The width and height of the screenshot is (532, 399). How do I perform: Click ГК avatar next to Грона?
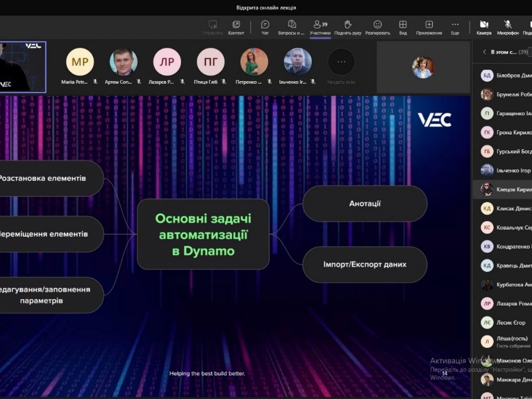[x=487, y=133]
